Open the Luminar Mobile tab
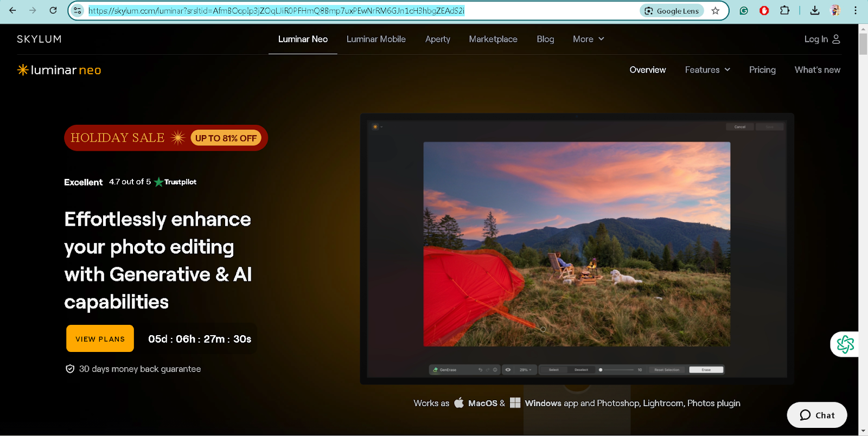This screenshot has width=868, height=436. [x=376, y=39]
